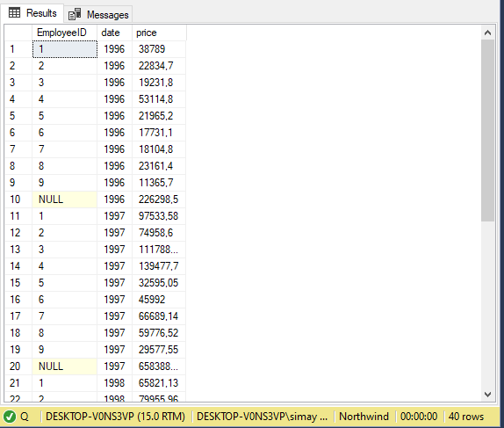Screen dimensions: 504x428
Task: Select the price cell 38789 in row 1
Action: (x=159, y=49)
